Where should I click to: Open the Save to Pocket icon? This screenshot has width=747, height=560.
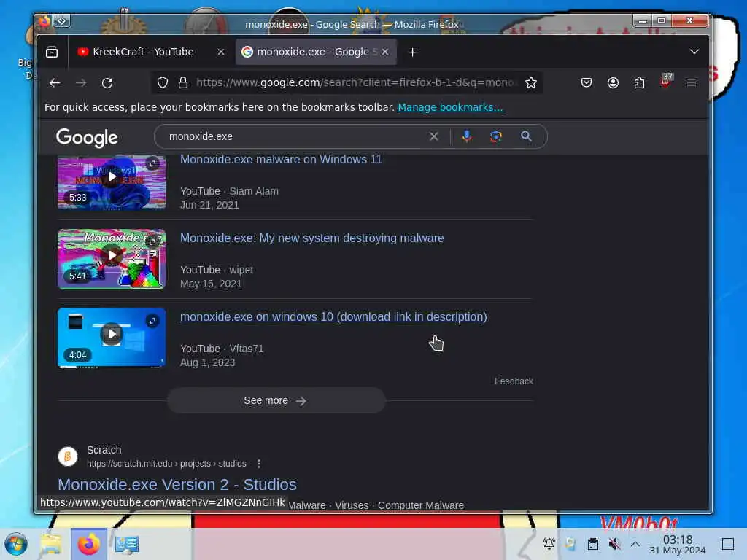tap(586, 83)
